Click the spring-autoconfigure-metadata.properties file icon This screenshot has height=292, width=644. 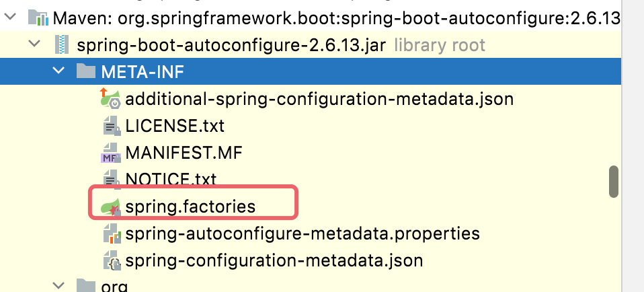[110, 234]
